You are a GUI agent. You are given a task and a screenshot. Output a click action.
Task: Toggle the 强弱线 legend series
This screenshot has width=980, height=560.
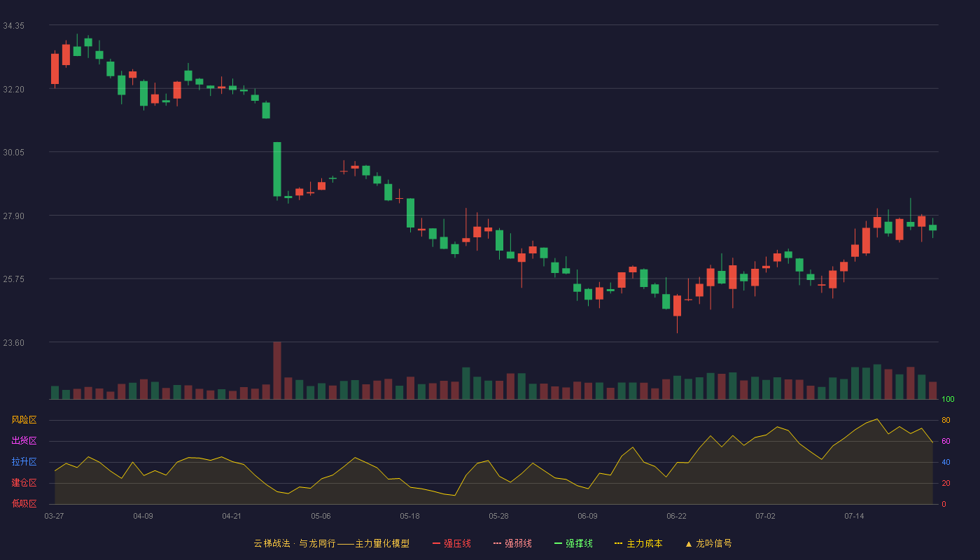[x=512, y=543]
